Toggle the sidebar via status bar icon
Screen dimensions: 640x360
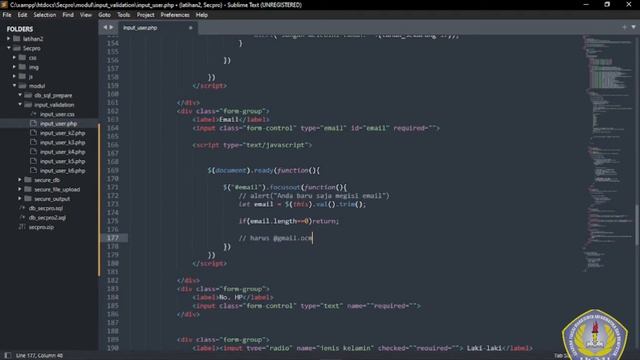7,356
